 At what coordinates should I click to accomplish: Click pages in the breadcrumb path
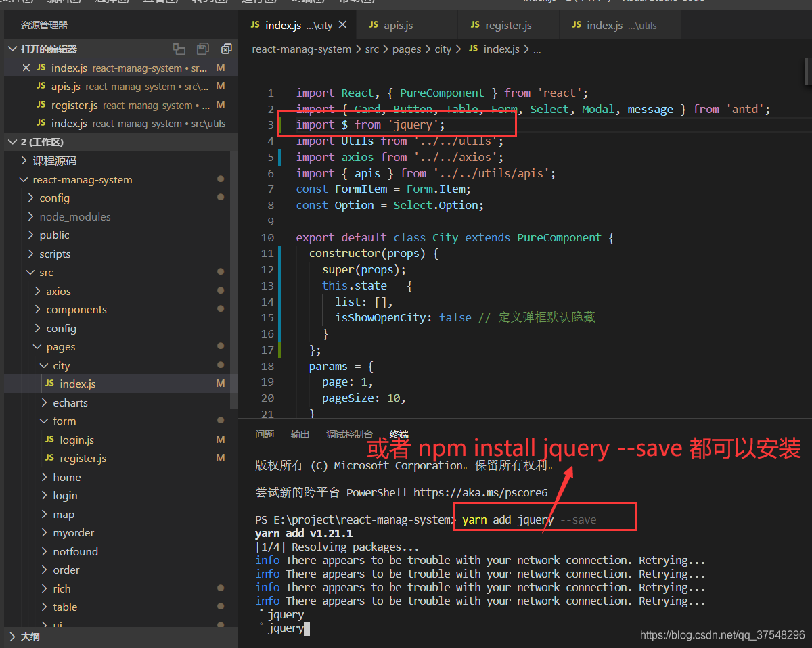pos(407,49)
